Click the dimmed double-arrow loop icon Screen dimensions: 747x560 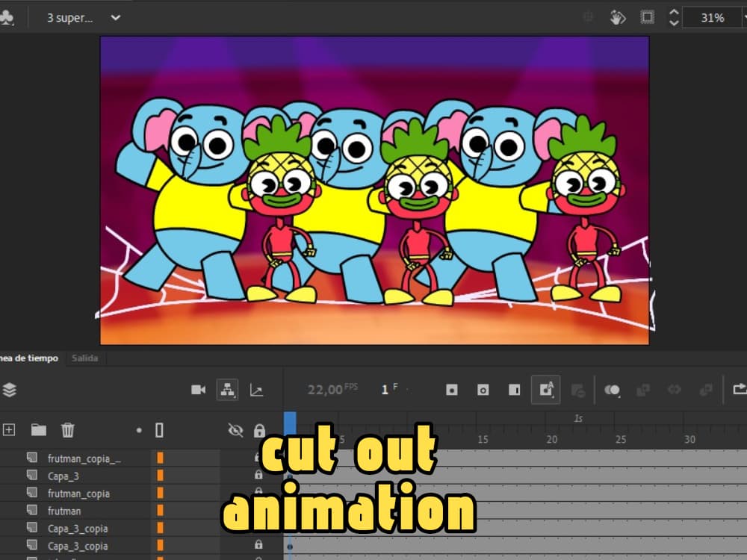(674, 390)
